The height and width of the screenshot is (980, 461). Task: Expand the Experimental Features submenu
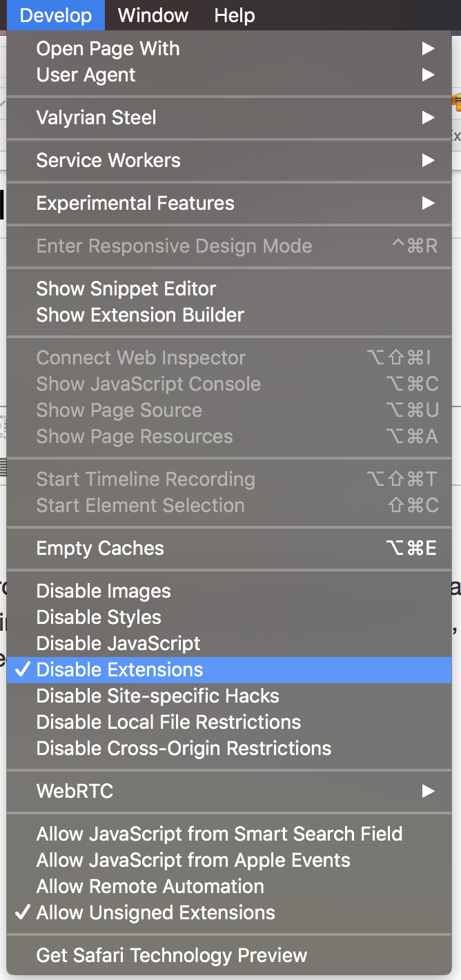[135, 203]
